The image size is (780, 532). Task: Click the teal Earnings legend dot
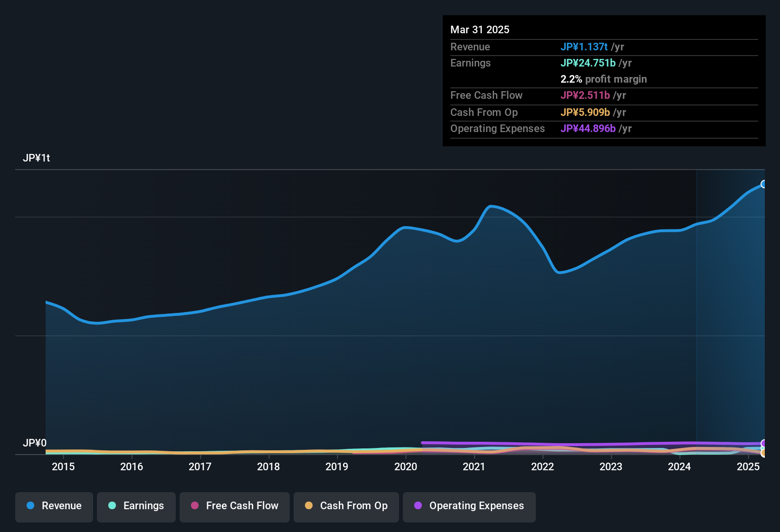pyautogui.click(x=112, y=505)
